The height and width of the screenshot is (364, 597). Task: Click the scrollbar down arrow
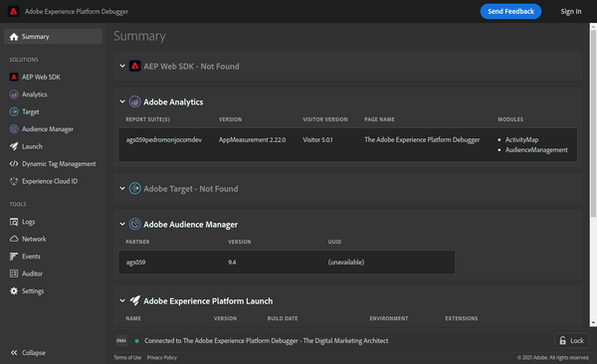593,323
